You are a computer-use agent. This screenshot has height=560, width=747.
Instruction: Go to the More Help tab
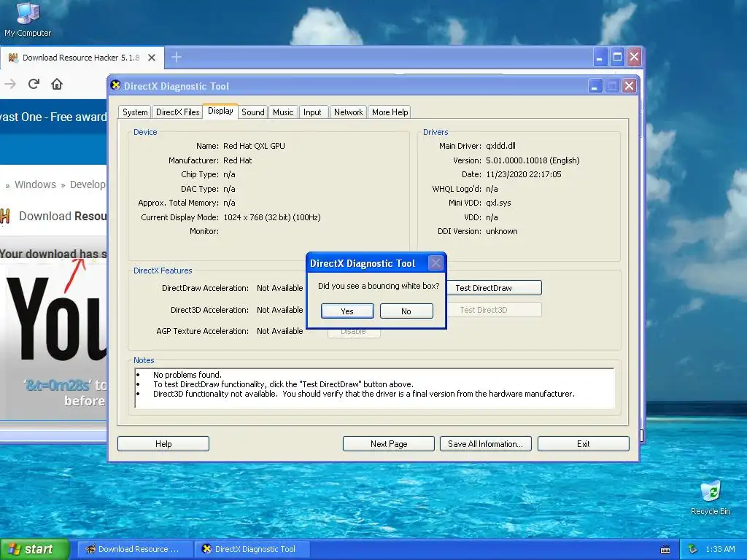pyautogui.click(x=390, y=112)
